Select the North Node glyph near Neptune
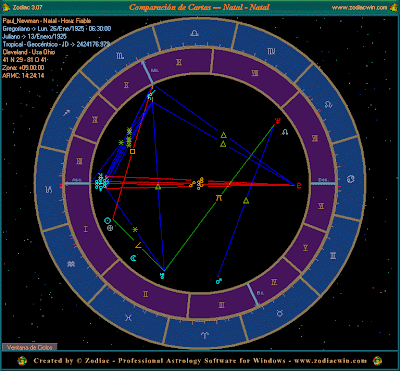 tap(285, 132)
